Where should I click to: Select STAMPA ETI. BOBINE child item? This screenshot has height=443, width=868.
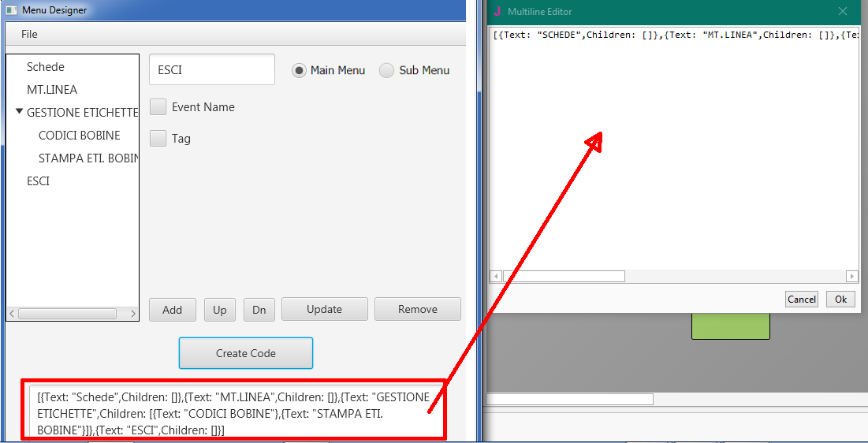pyautogui.click(x=88, y=158)
